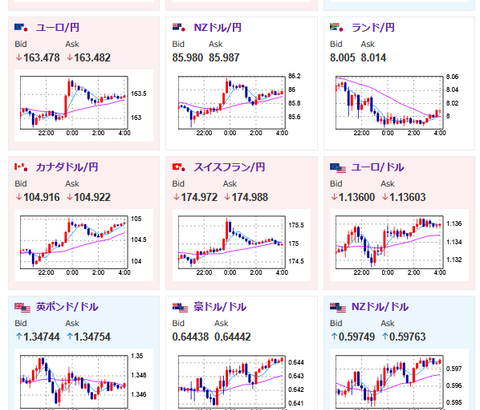Click the Euro/Dollar candlestick chart

399,245
